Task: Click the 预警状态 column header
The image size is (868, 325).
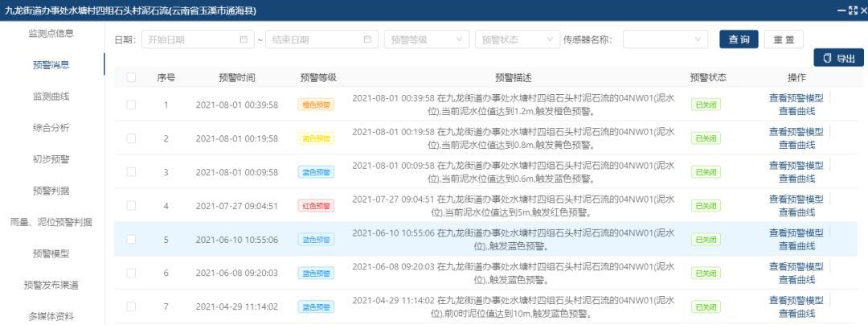Action: tap(709, 77)
